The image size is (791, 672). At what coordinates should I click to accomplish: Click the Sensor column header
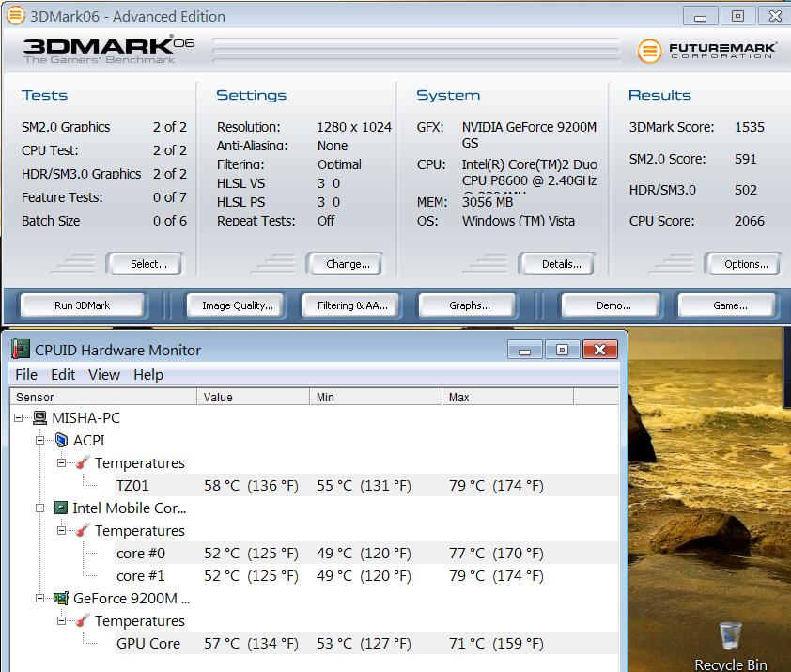[103, 397]
